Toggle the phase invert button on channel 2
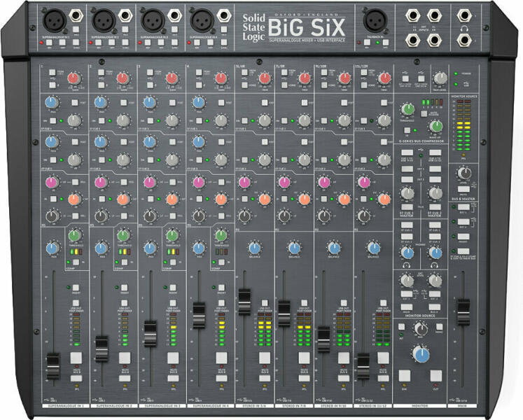 tap(101, 85)
